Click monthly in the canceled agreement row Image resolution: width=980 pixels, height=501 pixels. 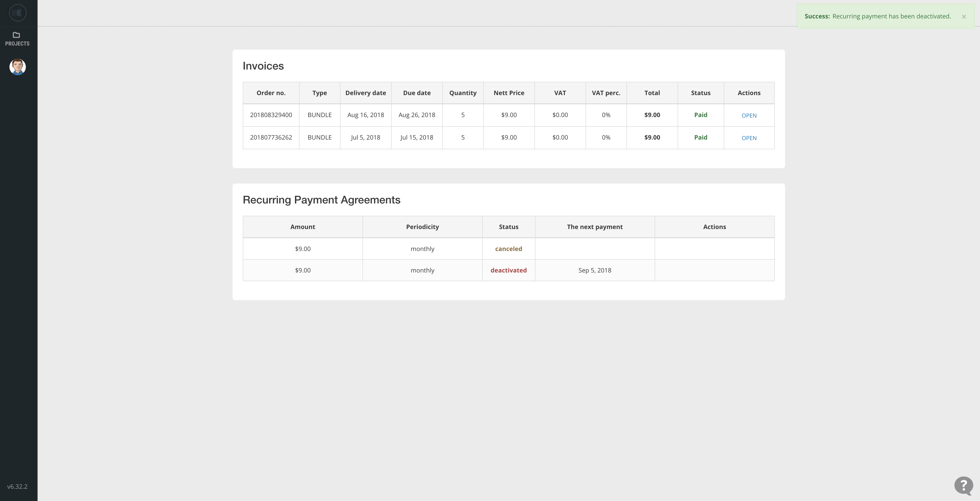tap(422, 249)
